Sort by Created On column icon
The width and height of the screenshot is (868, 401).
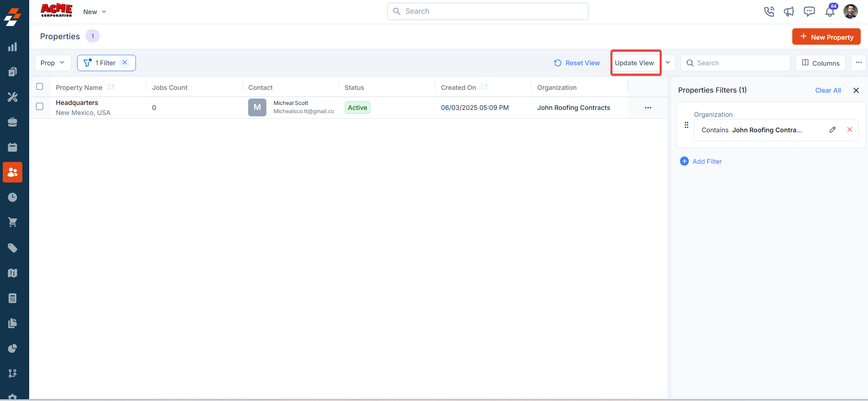coord(484,87)
